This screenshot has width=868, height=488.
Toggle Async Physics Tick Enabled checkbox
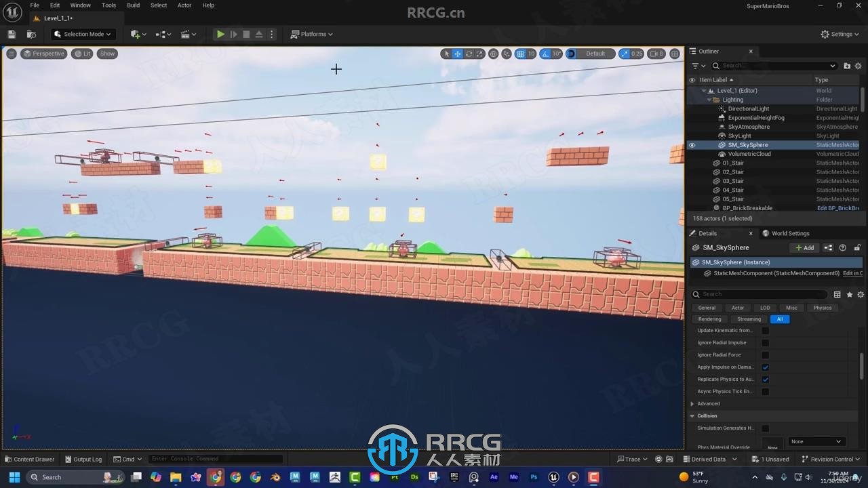coord(765,392)
